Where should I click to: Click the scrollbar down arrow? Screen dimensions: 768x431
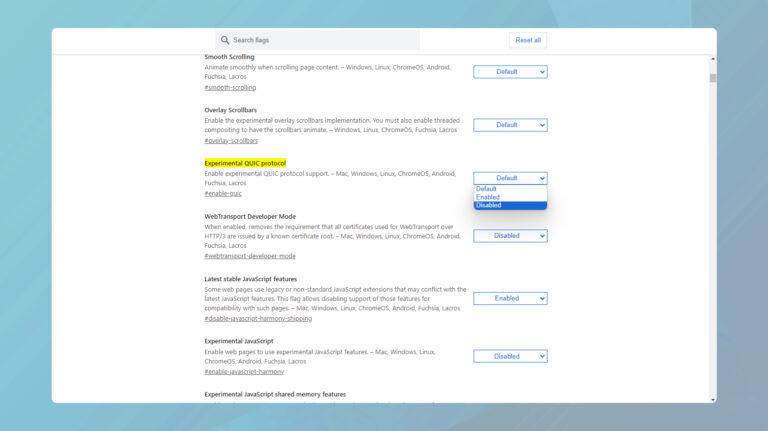point(713,399)
